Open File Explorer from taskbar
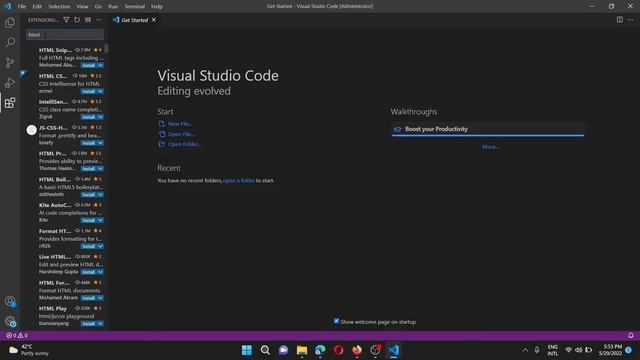Viewport: 640px width, 360px height. [302, 350]
